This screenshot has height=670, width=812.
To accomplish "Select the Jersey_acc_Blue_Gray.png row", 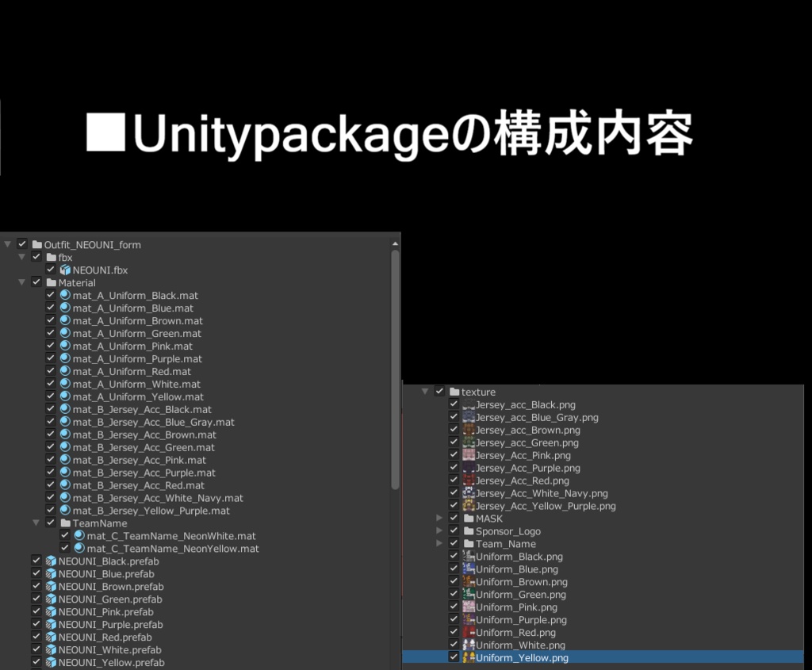I will (603, 417).
